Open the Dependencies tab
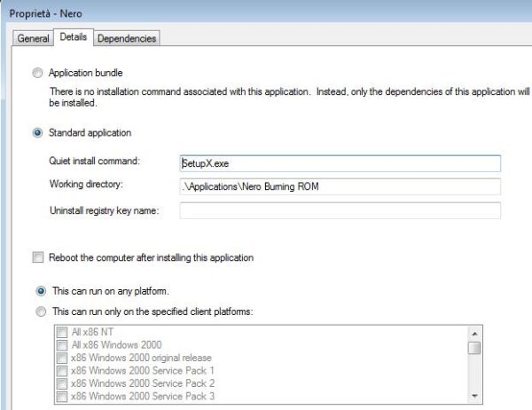 click(x=127, y=38)
